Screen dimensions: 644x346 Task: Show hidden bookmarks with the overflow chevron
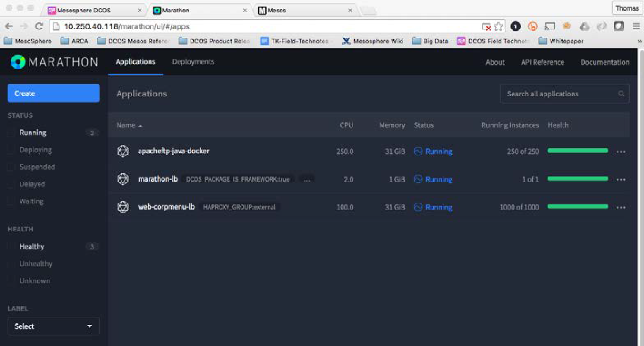pyautogui.click(x=640, y=42)
